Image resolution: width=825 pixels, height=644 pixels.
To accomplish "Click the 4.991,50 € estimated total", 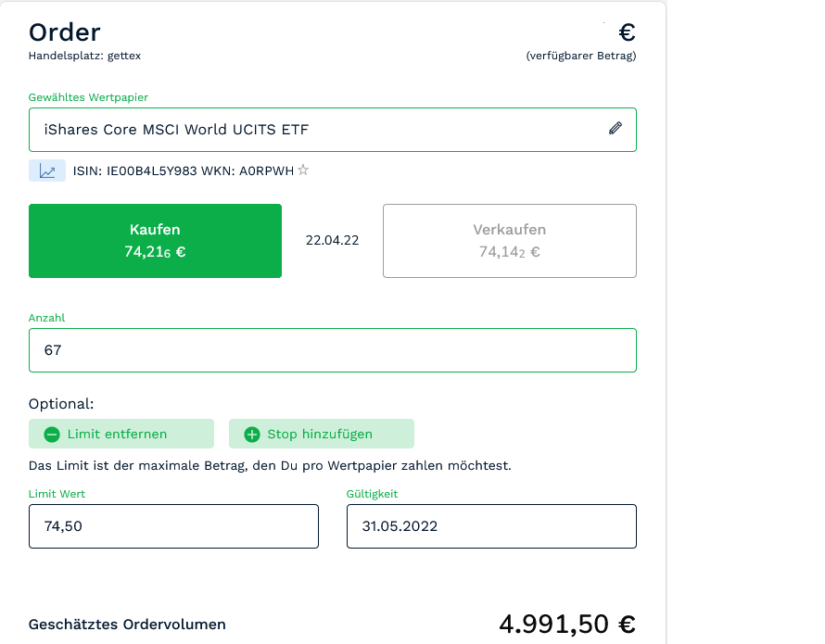I will (x=566, y=624).
